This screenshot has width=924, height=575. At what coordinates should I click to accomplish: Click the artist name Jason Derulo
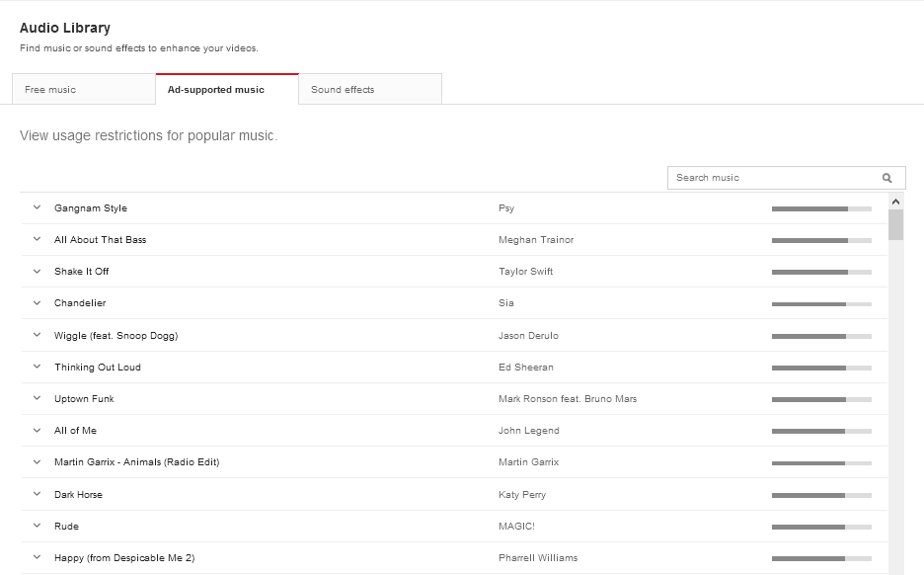pyautogui.click(x=528, y=336)
